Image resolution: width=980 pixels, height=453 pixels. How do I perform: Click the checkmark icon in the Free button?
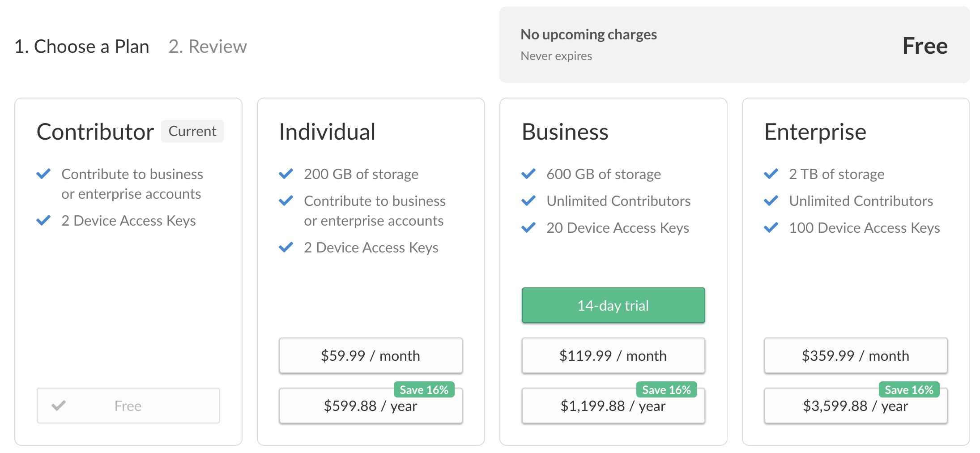[59, 406]
